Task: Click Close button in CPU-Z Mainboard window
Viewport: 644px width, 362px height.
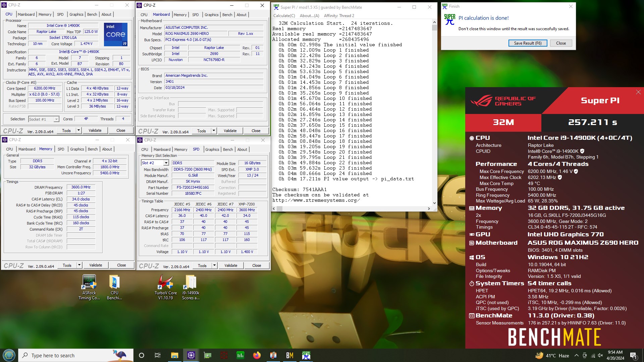Action: tap(256, 131)
